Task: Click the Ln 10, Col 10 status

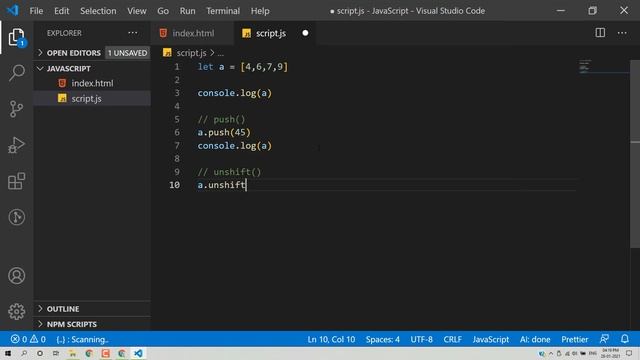Action: point(331,339)
